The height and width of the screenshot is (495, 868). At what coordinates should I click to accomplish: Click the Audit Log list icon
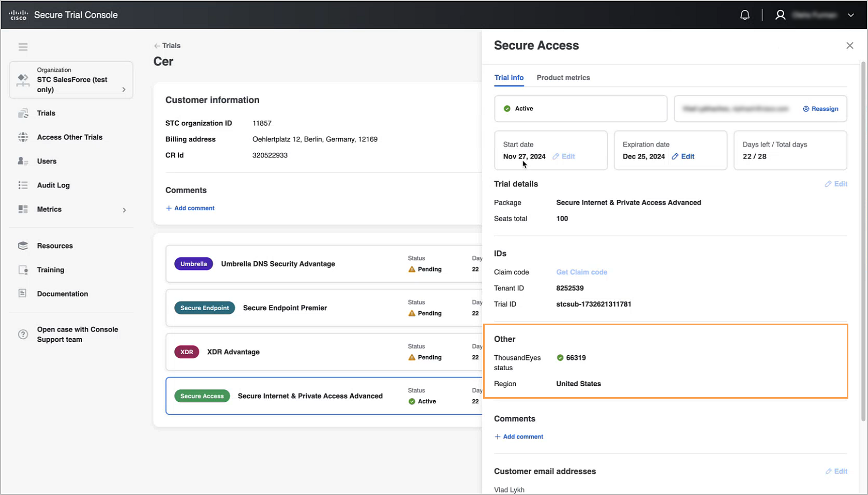(23, 185)
